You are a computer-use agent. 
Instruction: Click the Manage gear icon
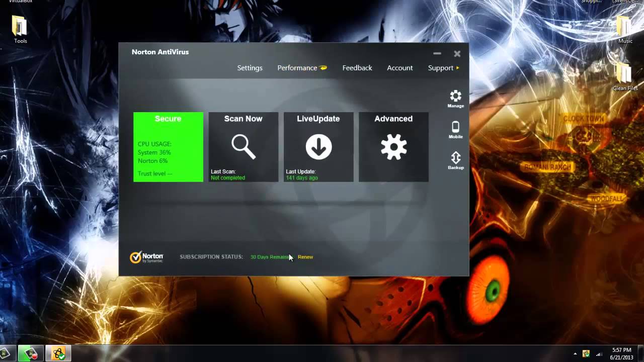[455, 96]
